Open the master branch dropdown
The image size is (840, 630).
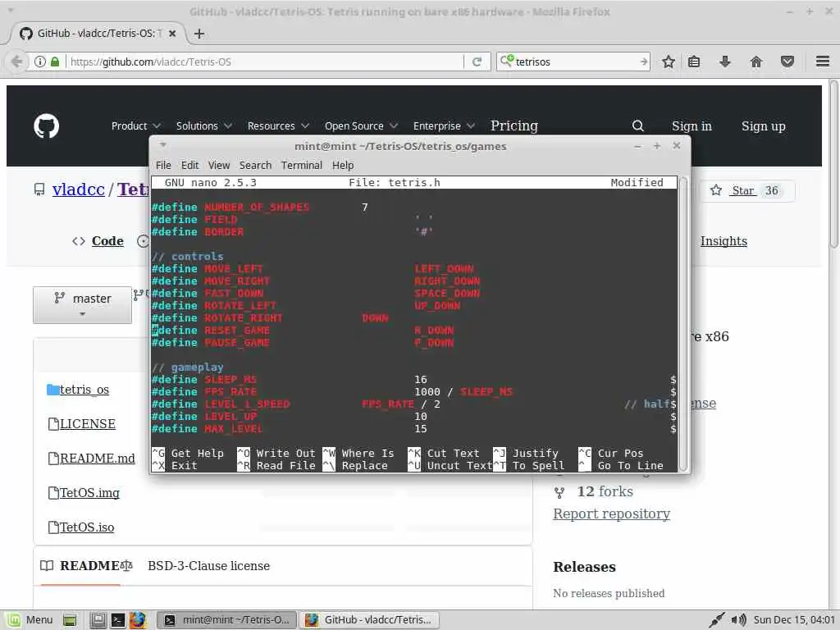click(83, 305)
